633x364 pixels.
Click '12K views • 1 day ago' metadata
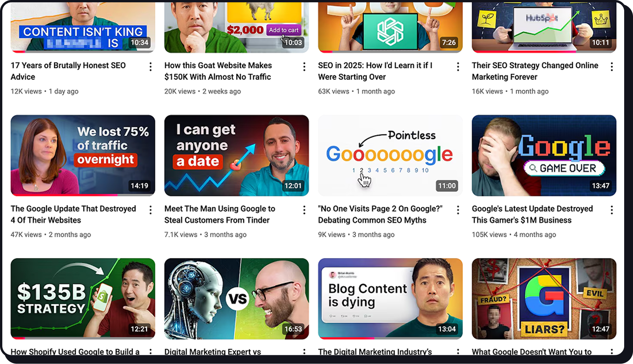45,91
